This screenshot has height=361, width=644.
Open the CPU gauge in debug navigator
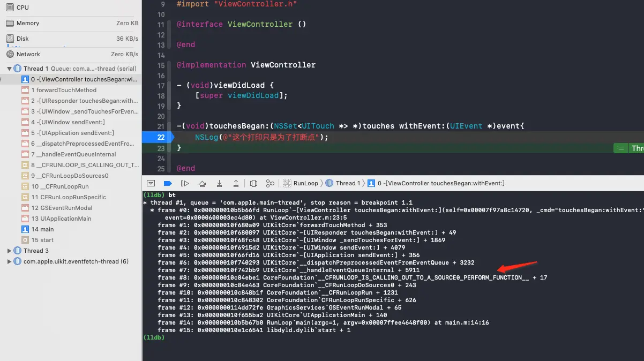click(x=71, y=7)
